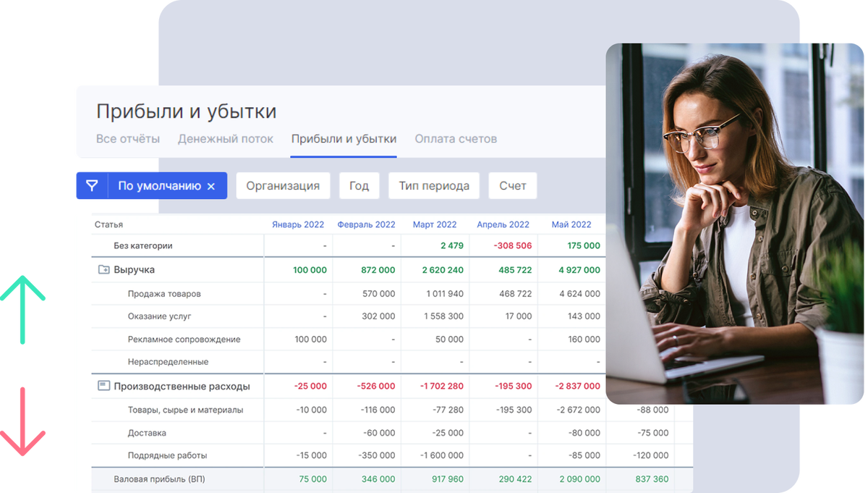Switch to the Денежный поток tab
868x493 pixels.
tap(226, 138)
